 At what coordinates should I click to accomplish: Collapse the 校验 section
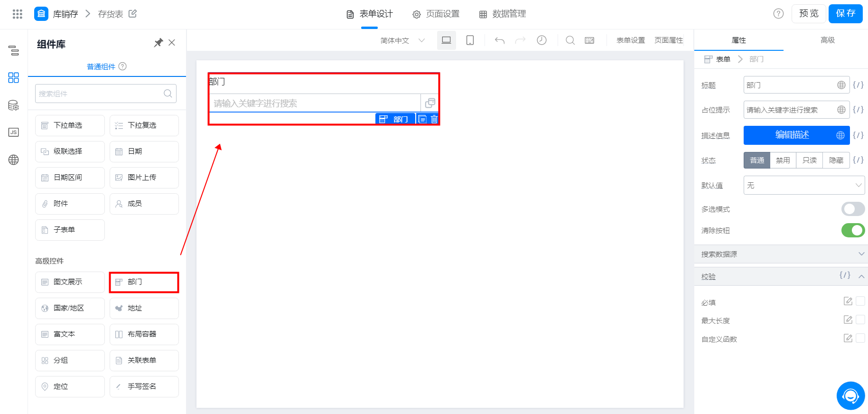[861, 276]
